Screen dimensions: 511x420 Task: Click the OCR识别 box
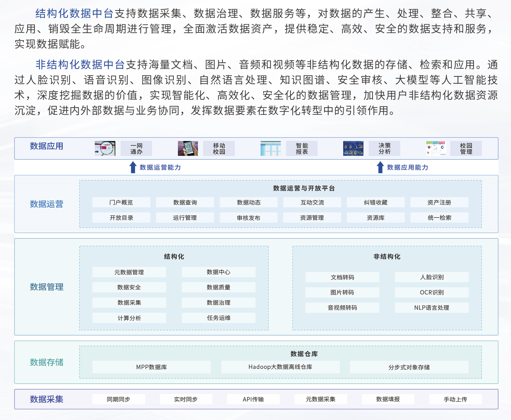pos(431,293)
